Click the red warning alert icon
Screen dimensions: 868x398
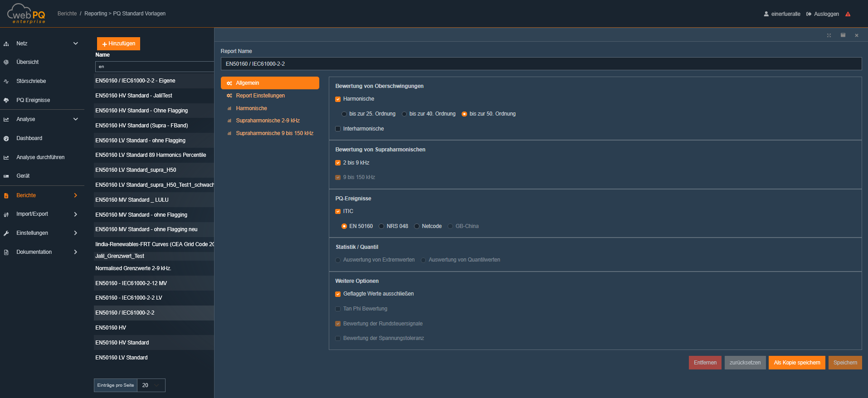(848, 14)
